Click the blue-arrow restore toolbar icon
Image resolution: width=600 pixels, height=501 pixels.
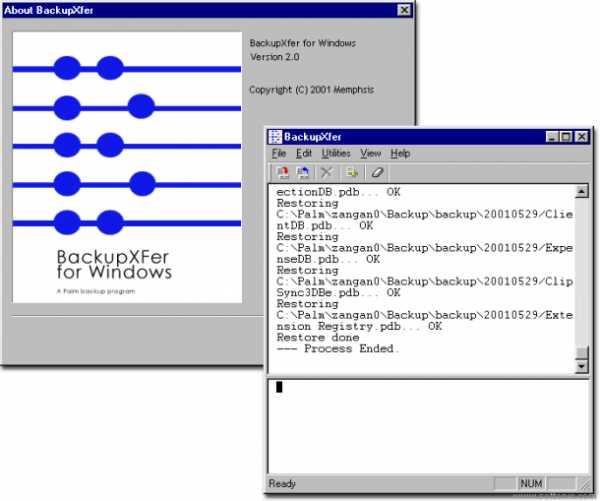tap(303, 173)
